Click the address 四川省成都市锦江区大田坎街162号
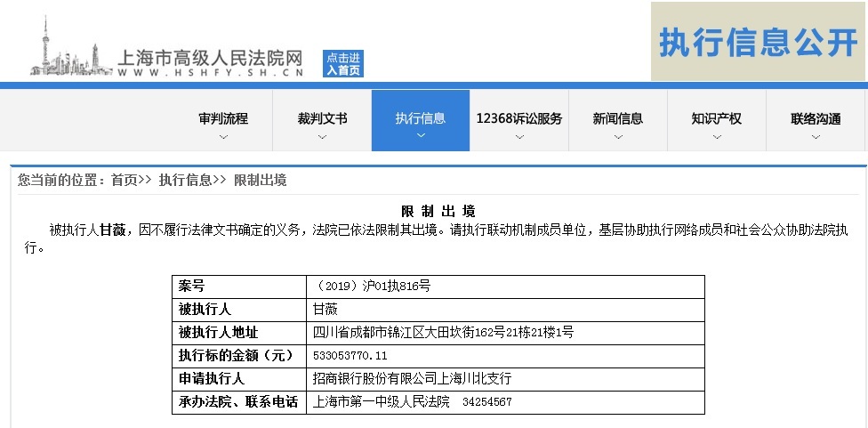This screenshot has height=428, width=868. coord(408,333)
